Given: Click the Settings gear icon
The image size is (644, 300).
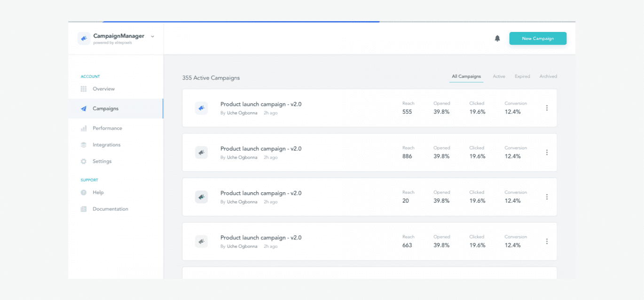Looking at the screenshot, I should click(84, 161).
